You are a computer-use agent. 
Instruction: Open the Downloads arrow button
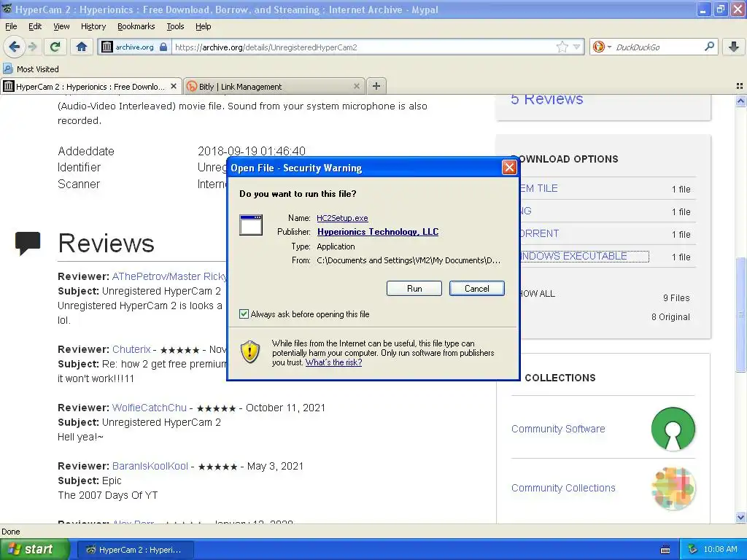point(734,47)
